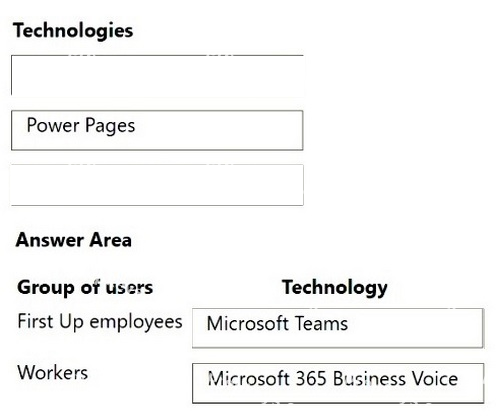Select the Power Pages technology box
500x419 pixels.
point(157,130)
